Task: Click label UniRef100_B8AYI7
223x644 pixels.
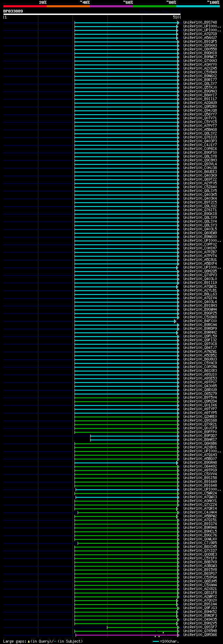Action: click(x=200, y=95)
